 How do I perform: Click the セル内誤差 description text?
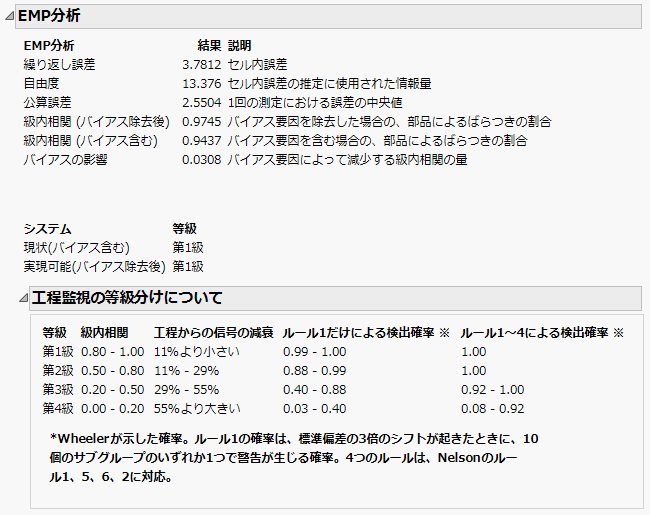click(x=257, y=65)
